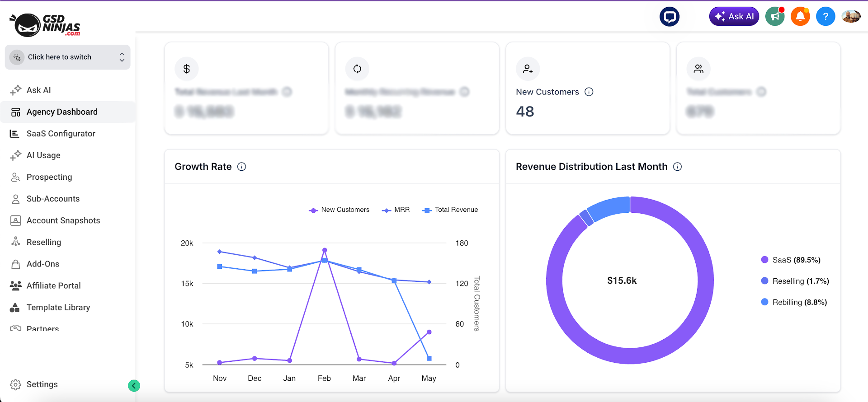Click the recurring cycle icon on MRR card
Viewport: 868px width, 402px height.
click(357, 69)
